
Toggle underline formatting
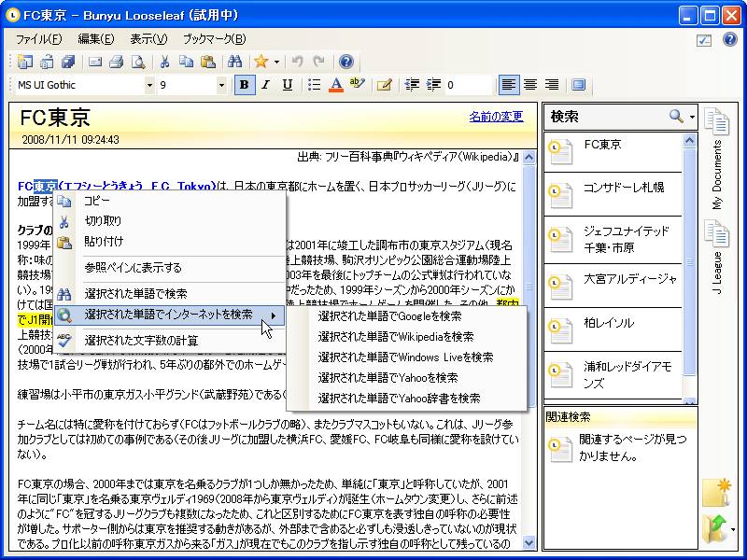tap(288, 85)
